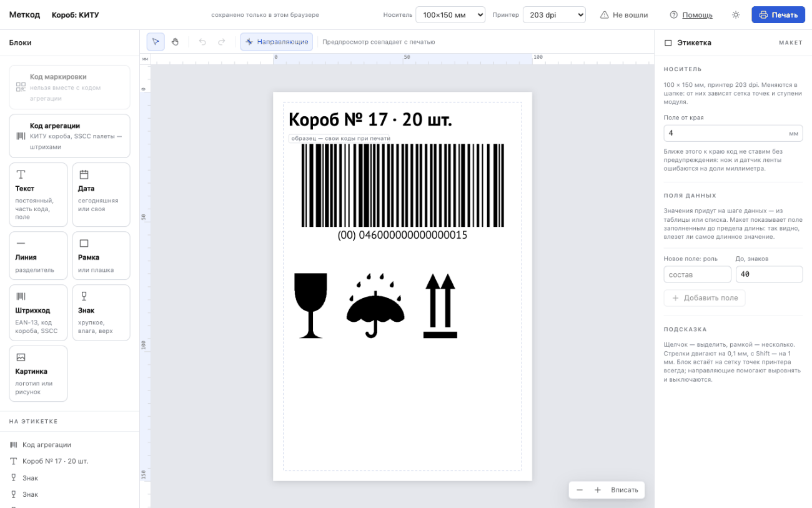Add a Знак handling symbol block

(x=101, y=312)
